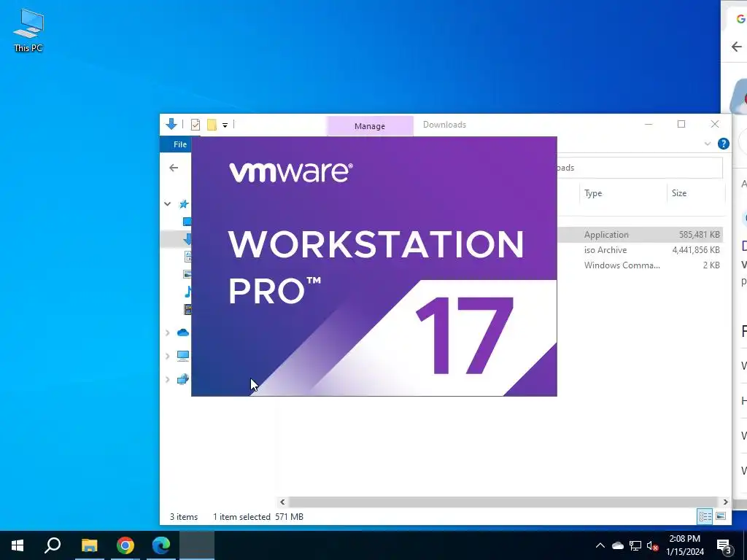Viewport: 747px width, 560px height.
Task: Open Google Chrome from the taskbar
Action: click(125, 545)
